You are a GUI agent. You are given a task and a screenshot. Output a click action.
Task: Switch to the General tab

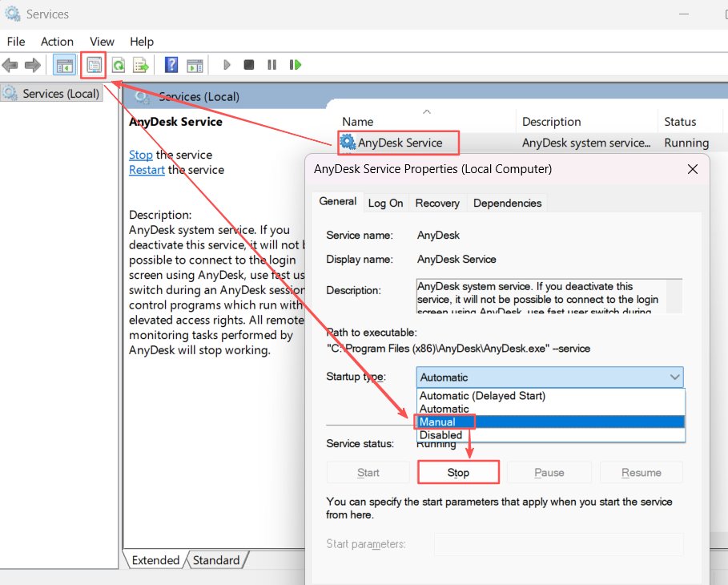337,202
